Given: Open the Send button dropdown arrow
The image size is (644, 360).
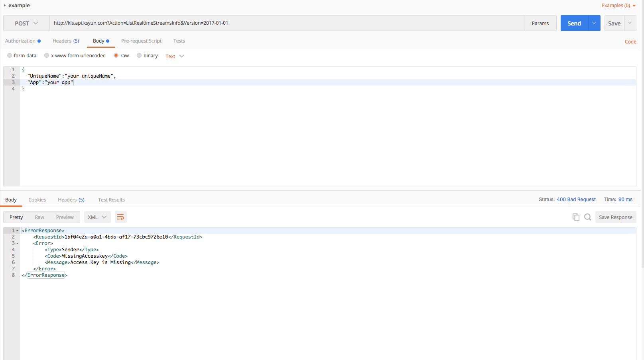Looking at the screenshot, I should (594, 23).
